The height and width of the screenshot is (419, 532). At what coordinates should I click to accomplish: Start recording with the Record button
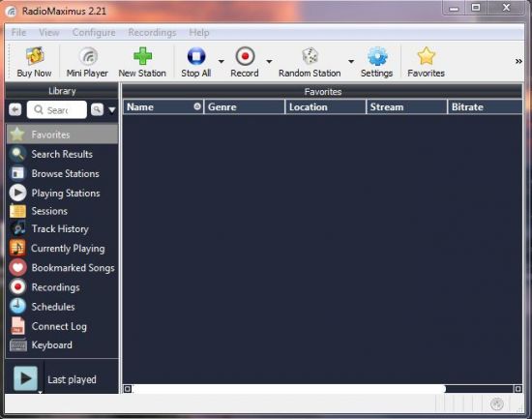245,62
